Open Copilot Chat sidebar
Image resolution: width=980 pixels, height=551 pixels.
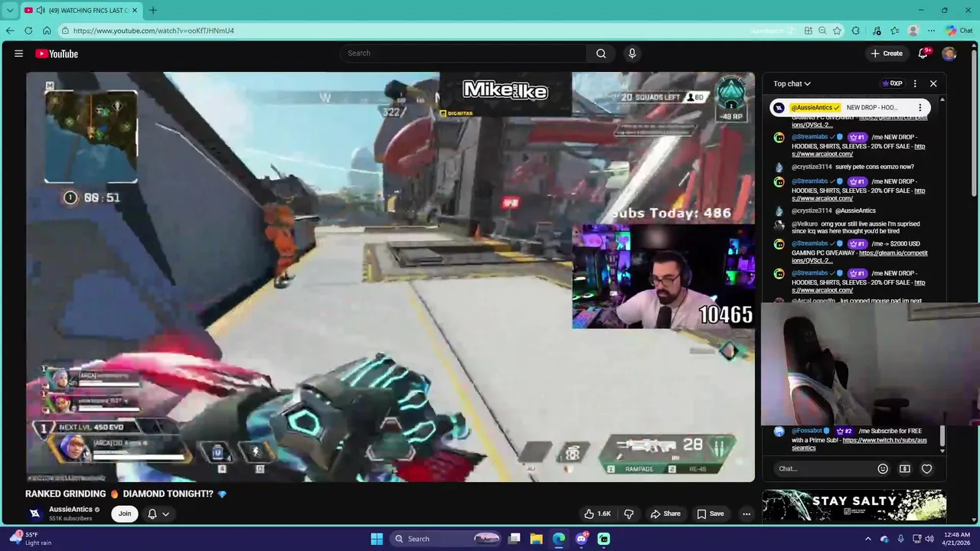tap(959, 31)
